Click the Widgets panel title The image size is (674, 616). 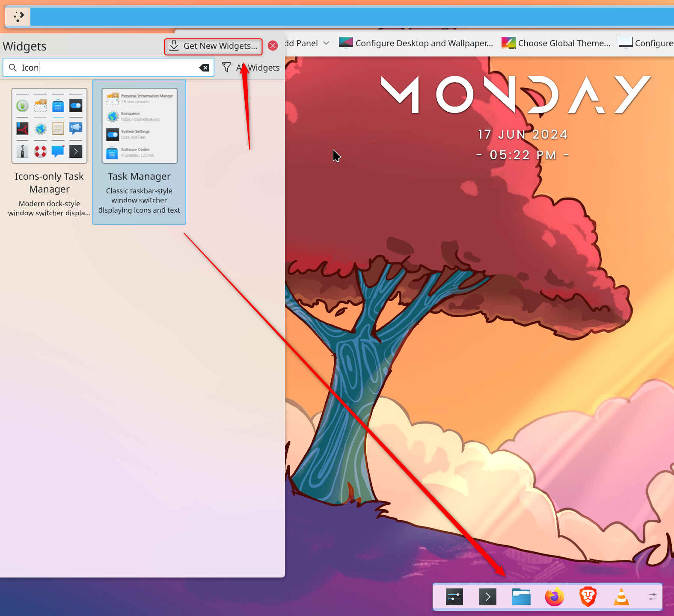click(24, 46)
